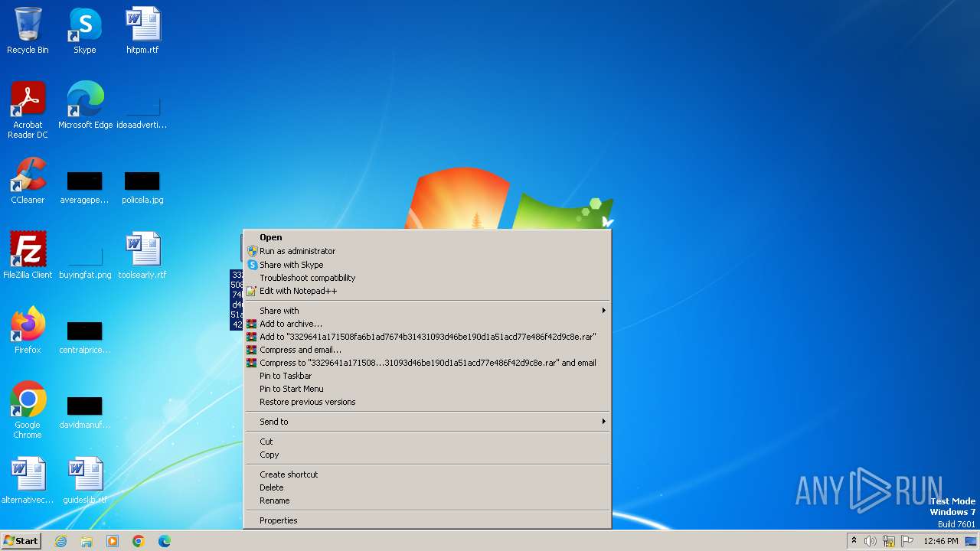
Task: Choose Copy in the context menu
Action: [x=427, y=455]
